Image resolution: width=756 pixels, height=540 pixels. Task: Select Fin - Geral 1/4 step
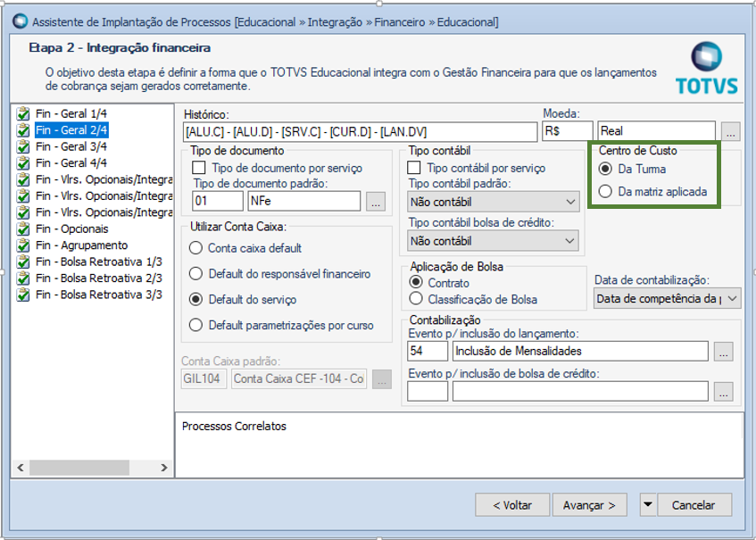point(71,114)
